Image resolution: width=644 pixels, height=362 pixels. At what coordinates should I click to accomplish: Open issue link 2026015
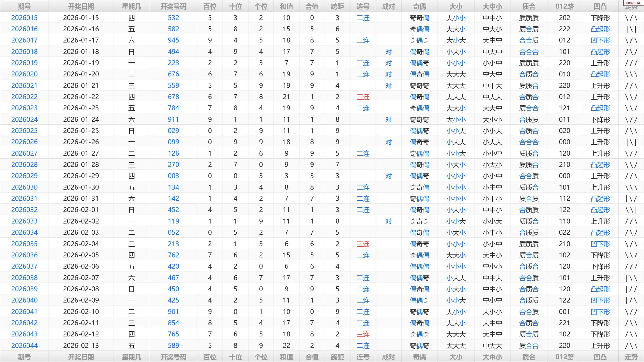(x=24, y=18)
